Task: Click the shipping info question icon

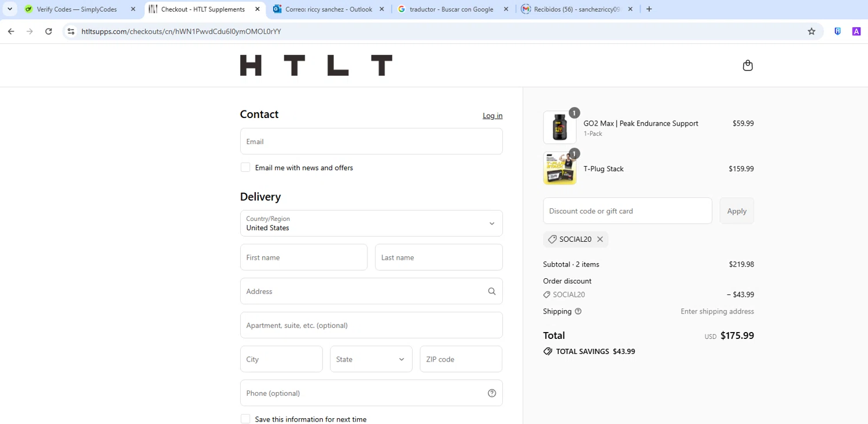Action: pos(578,311)
